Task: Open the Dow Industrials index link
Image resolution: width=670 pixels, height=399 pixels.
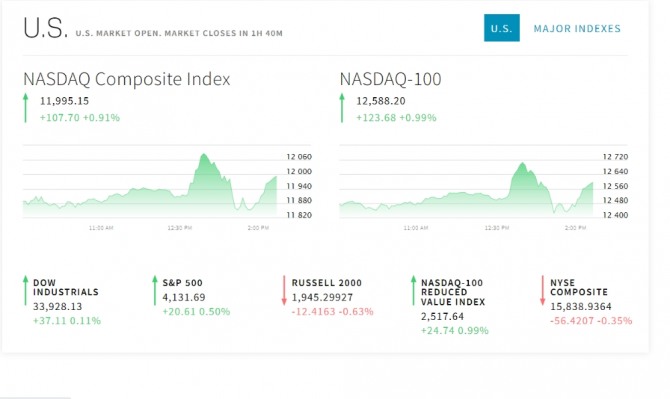Action: click(66, 288)
